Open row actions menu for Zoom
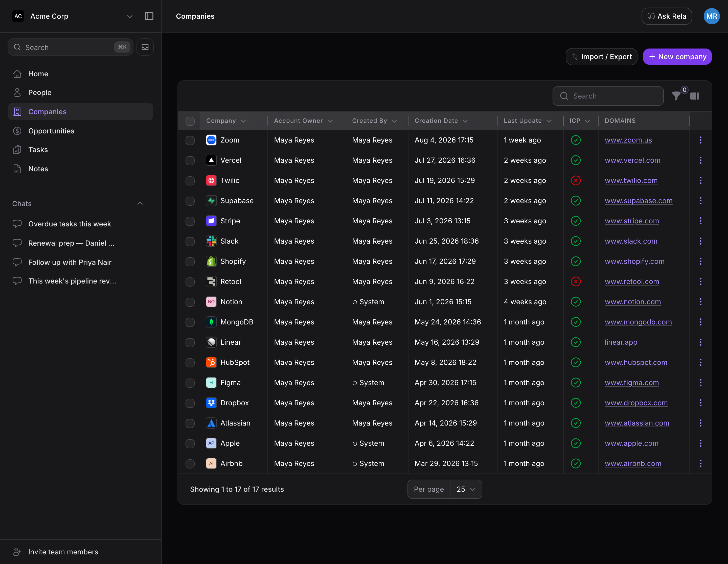Viewport: 728px width, 564px height. [700, 140]
